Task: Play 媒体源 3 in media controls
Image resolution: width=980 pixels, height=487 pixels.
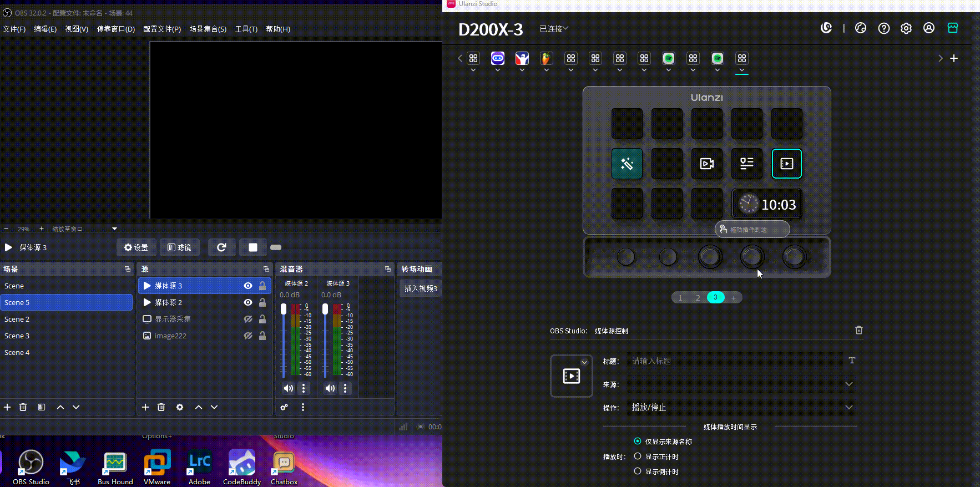Action: click(8, 247)
